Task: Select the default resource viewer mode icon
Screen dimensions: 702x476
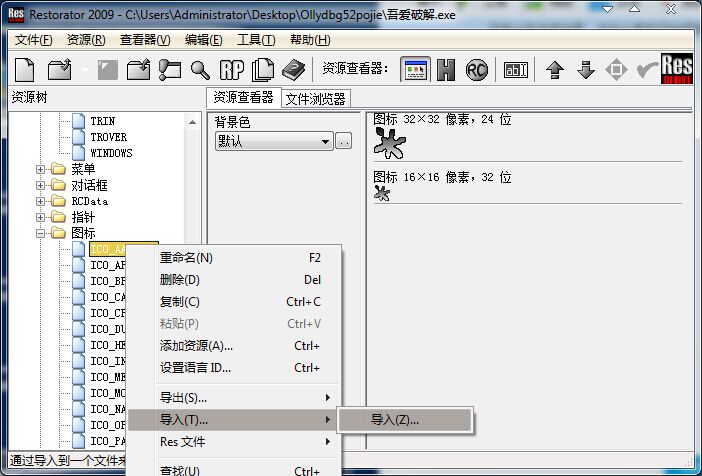Action: coord(415,69)
